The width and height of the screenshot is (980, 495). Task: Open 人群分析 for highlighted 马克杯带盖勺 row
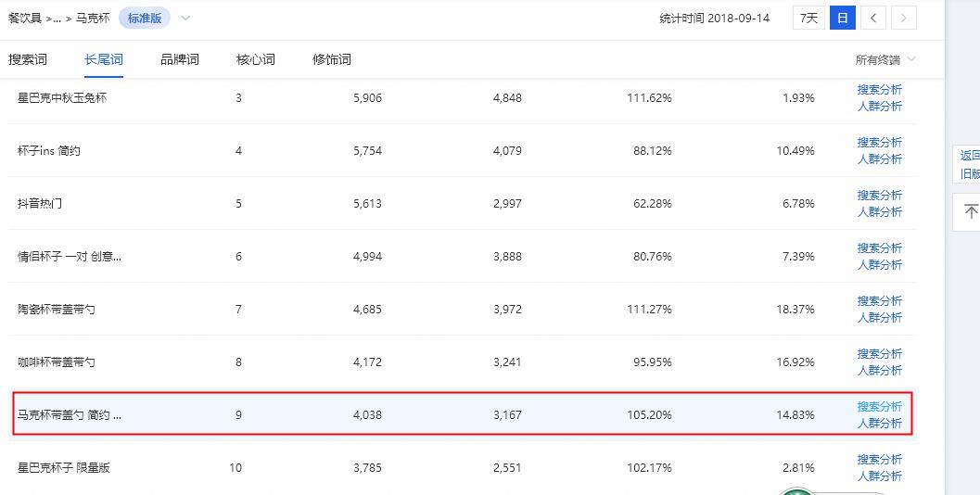(x=879, y=424)
